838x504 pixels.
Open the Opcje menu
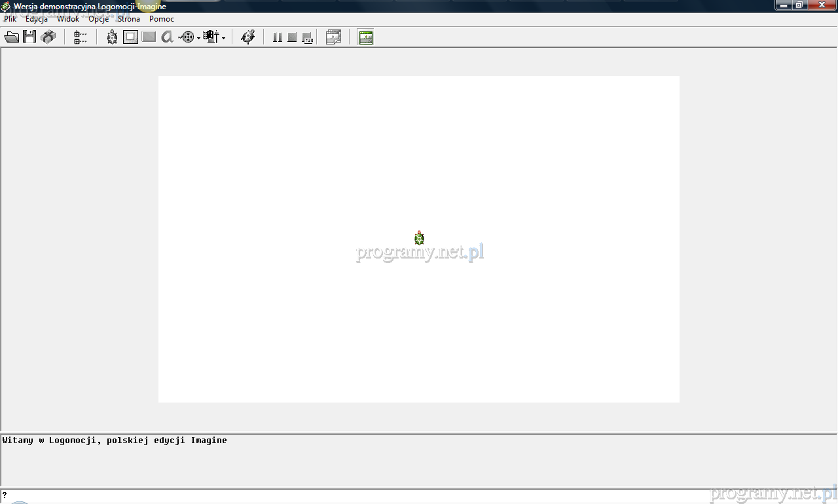[98, 19]
